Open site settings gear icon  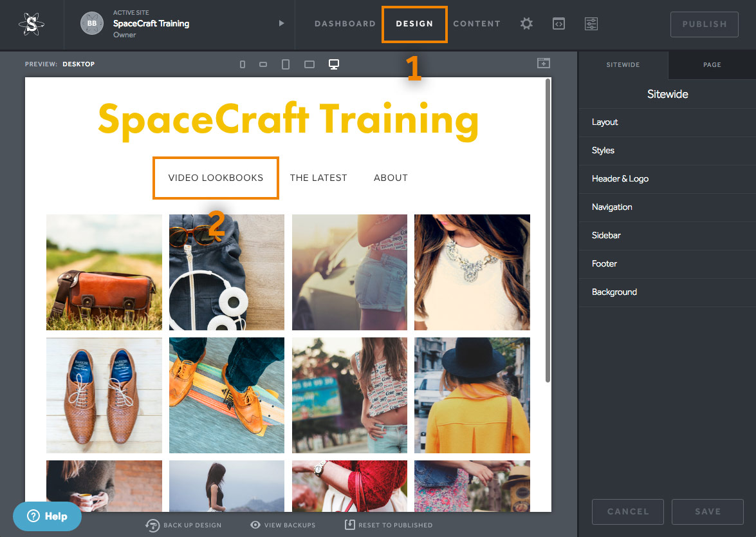point(526,23)
